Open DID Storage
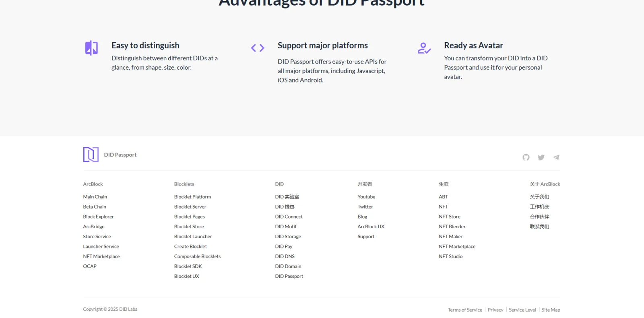This screenshot has width=644, height=318. pyautogui.click(x=288, y=237)
